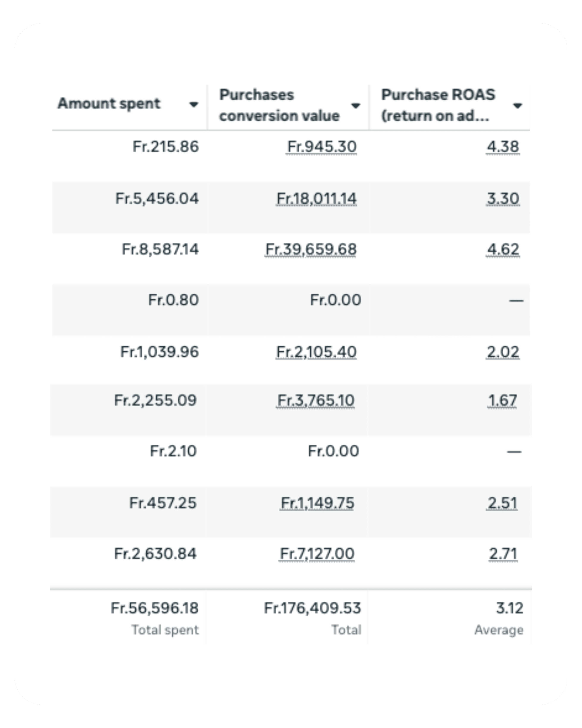Image resolution: width=582 pixels, height=728 pixels.
Task: Select the Fr.56,596.18 Total spent cell
Action: tap(155, 608)
